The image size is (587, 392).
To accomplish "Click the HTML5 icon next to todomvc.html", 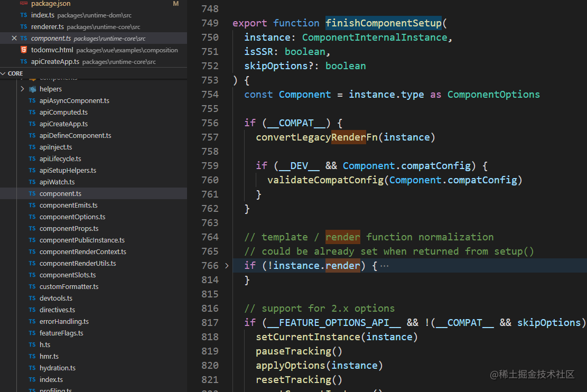I will click(x=24, y=50).
